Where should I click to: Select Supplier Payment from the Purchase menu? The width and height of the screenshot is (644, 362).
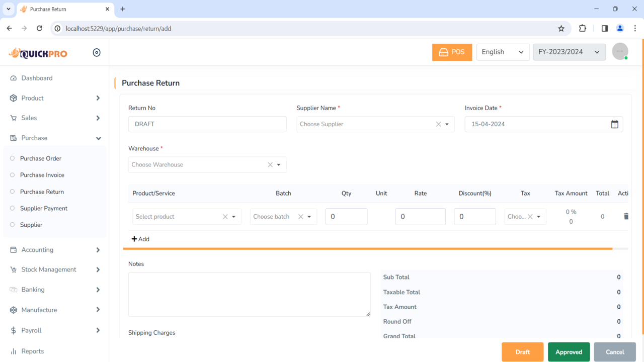click(x=44, y=208)
